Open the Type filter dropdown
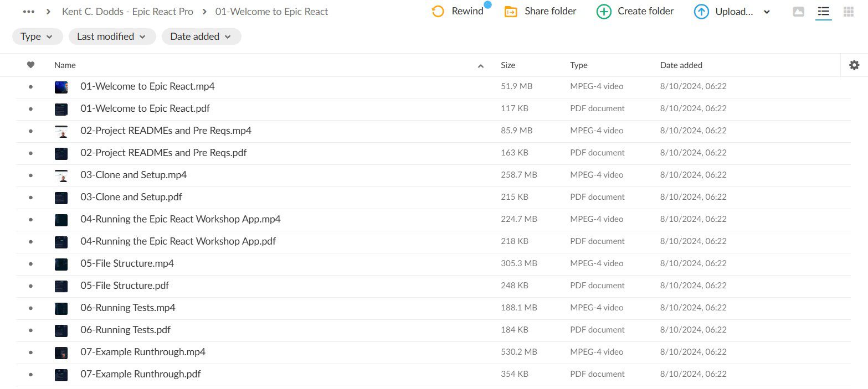Screen dimensions: 868x389 37,37
